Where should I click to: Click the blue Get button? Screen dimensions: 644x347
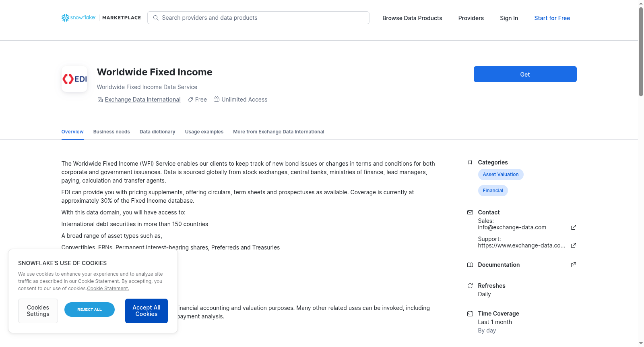coord(525,74)
